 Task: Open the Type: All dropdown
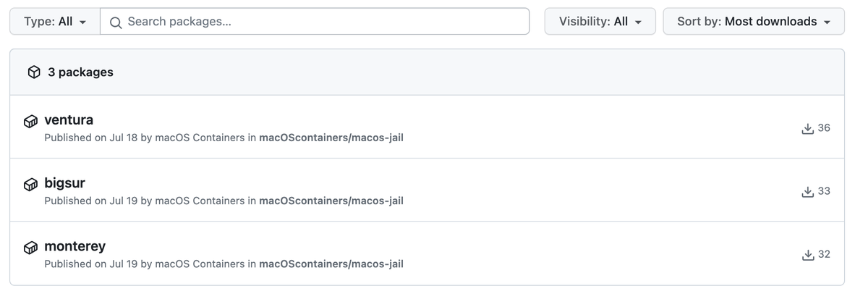(x=55, y=22)
